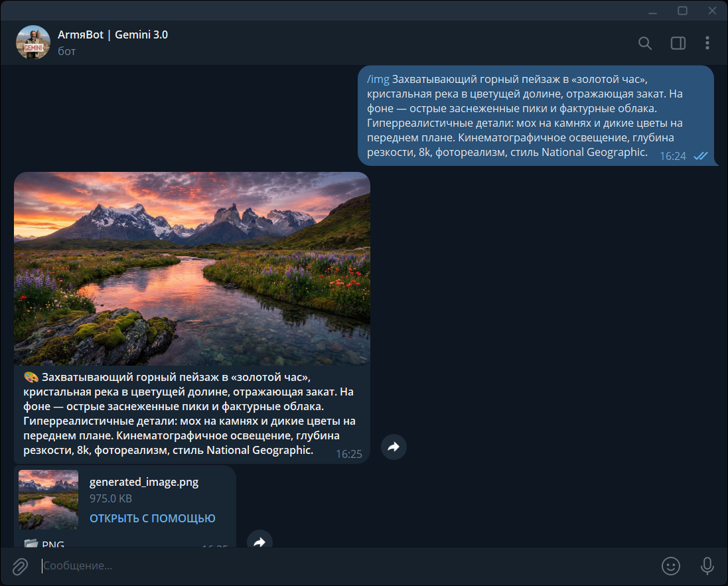Click the ArmяBot profile avatar

[33, 42]
